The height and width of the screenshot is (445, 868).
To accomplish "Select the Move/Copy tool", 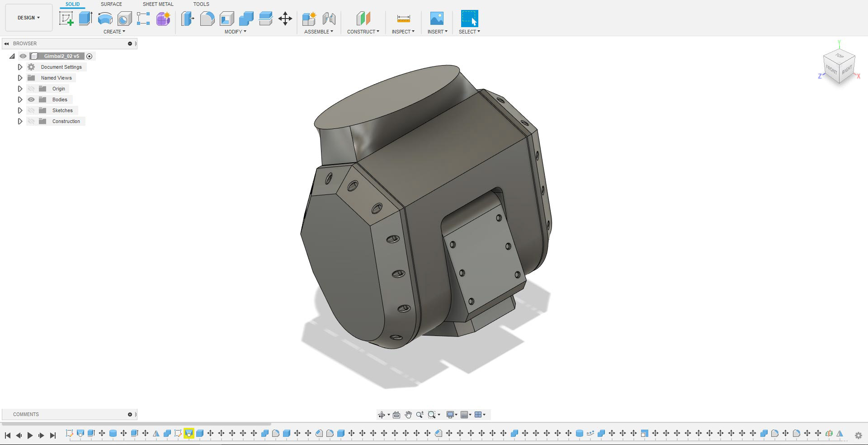I will click(x=285, y=19).
